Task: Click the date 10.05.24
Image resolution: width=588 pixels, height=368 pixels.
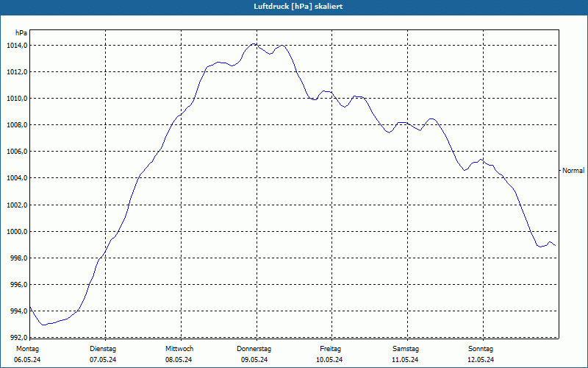Action: point(329,360)
